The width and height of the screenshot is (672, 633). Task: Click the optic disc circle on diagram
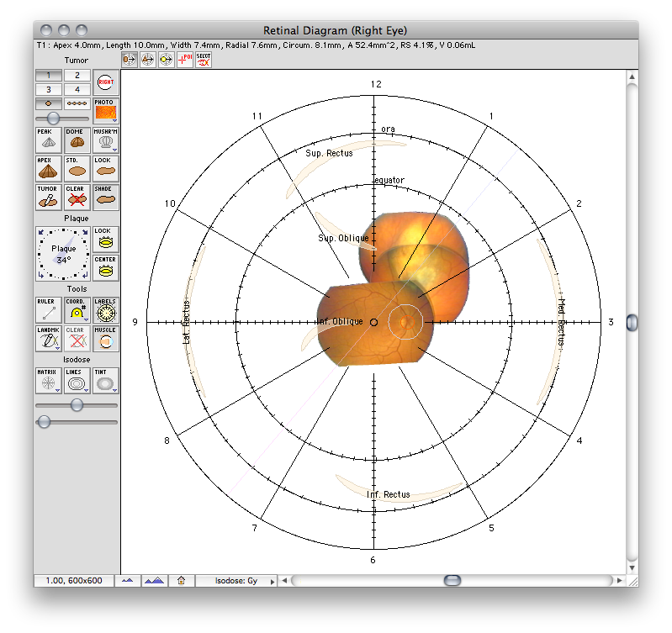[407, 322]
